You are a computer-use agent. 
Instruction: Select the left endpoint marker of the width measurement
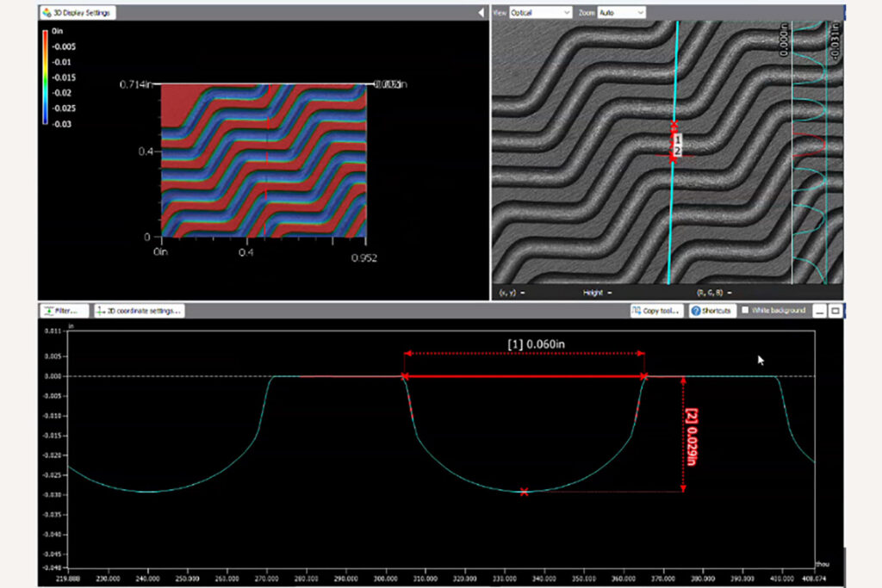405,376
